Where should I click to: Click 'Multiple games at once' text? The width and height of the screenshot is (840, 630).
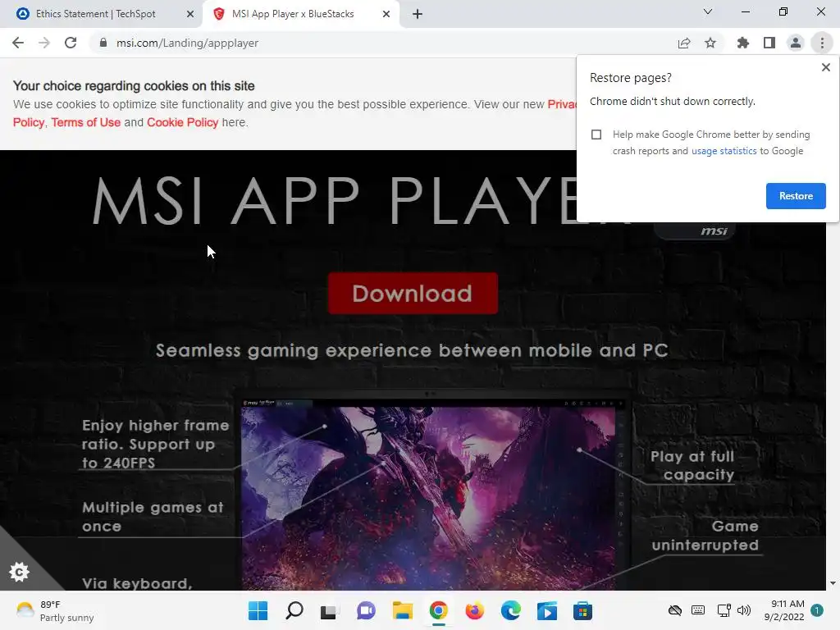[x=153, y=517]
